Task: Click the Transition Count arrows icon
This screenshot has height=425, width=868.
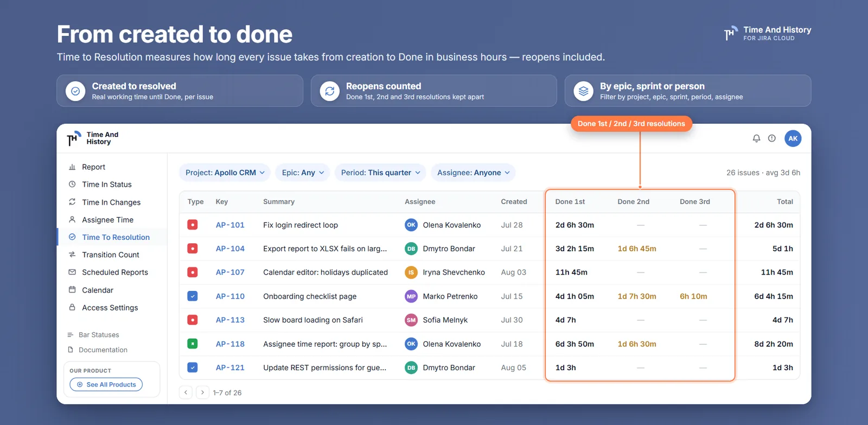Action: coord(72,255)
